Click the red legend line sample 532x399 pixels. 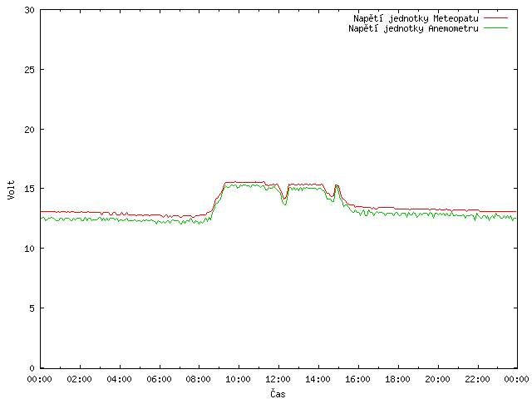[495, 17]
